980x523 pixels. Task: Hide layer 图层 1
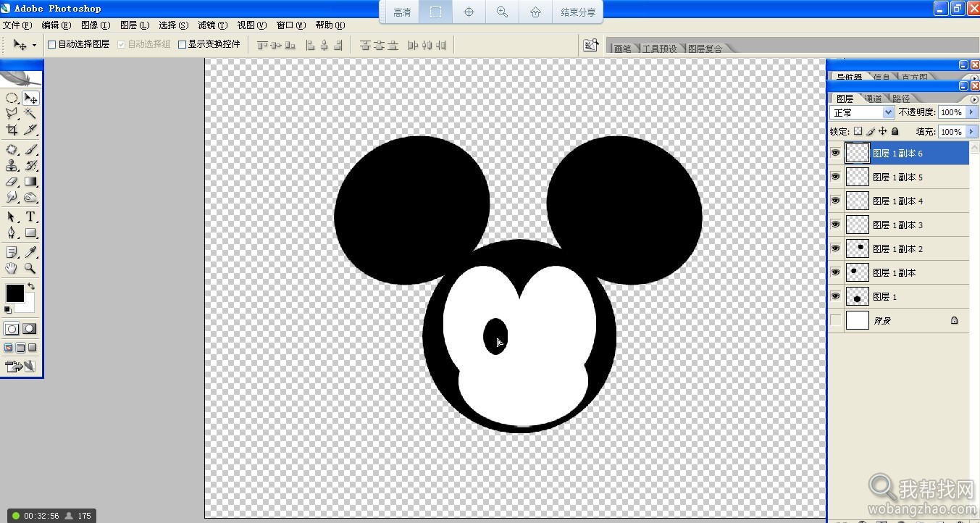pyautogui.click(x=836, y=296)
